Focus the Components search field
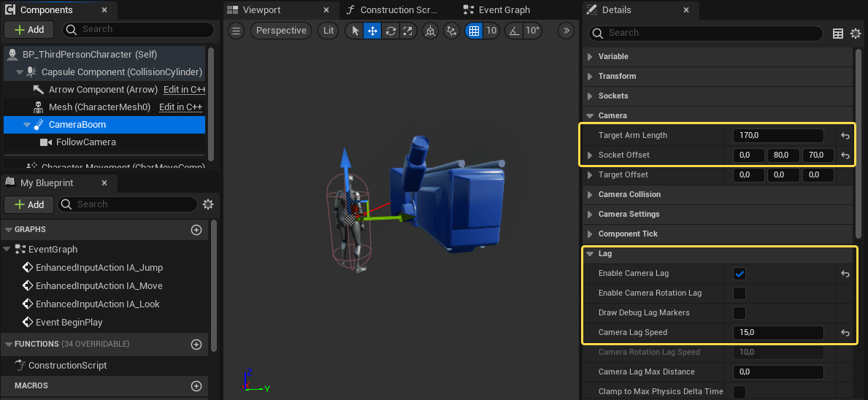The height and width of the screenshot is (400, 868). coord(139,29)
